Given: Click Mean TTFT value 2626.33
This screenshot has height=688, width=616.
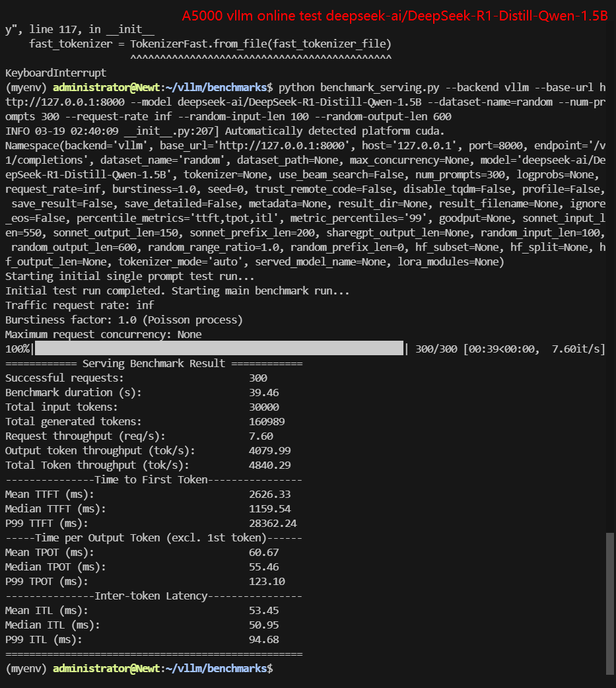Looking at the screenshot, I should (270, 494).
